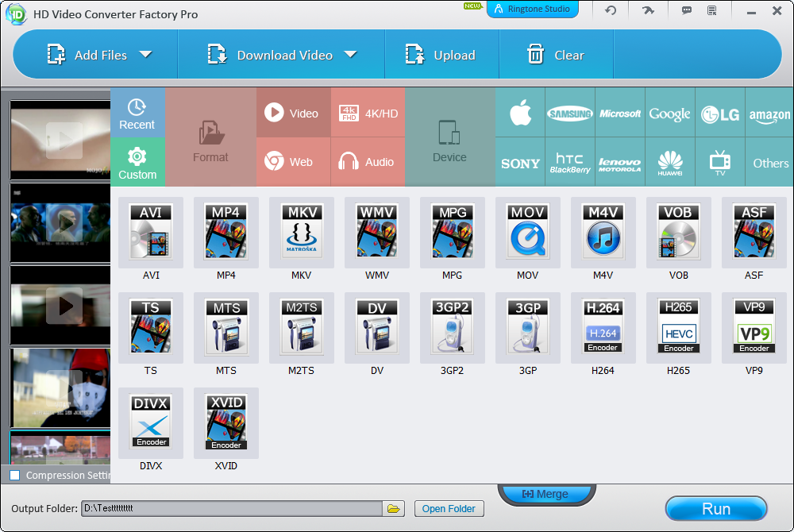Select the TS format icon

pos(150,328)
